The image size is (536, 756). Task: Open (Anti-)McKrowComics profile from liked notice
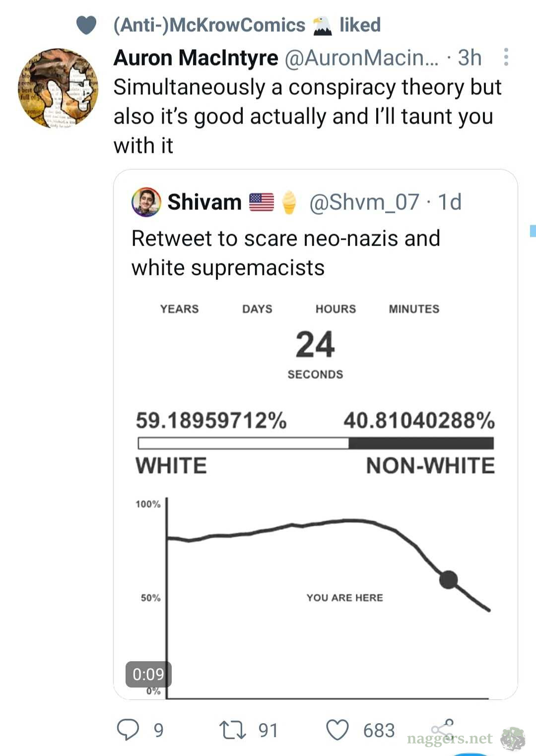(x=209, y=25)
